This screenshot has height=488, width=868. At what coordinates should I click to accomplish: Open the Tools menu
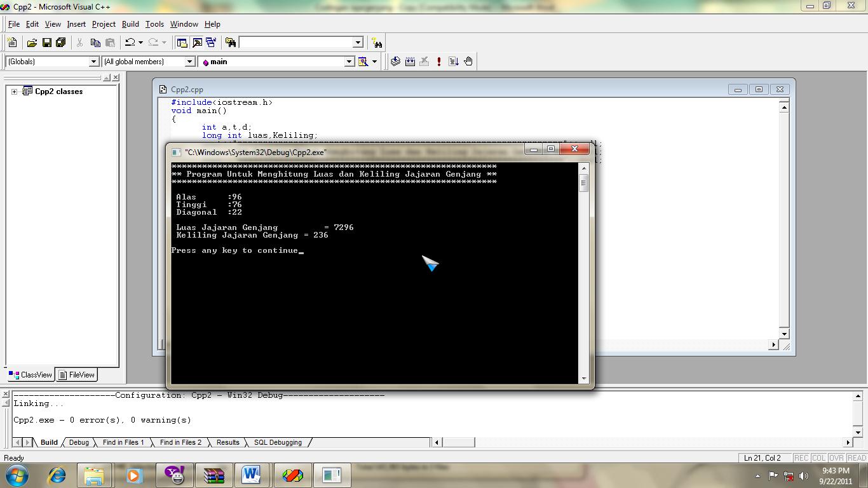154,24
